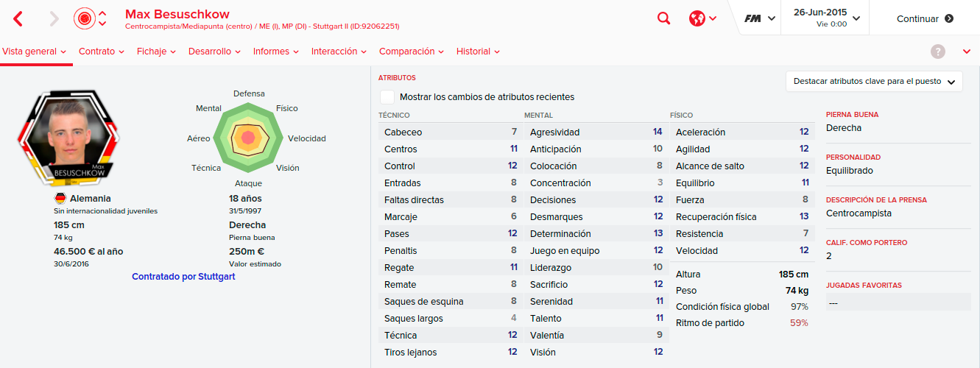Open the Contrato menu

[x=102, y=52]
